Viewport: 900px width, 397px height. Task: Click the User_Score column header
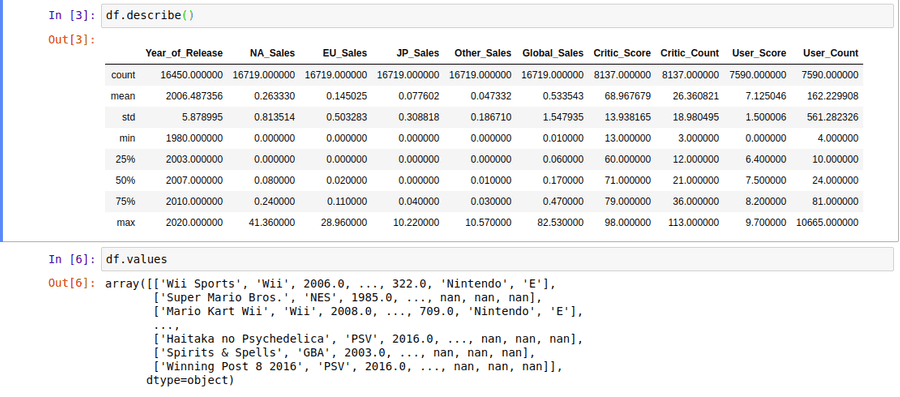click(759, 53)
